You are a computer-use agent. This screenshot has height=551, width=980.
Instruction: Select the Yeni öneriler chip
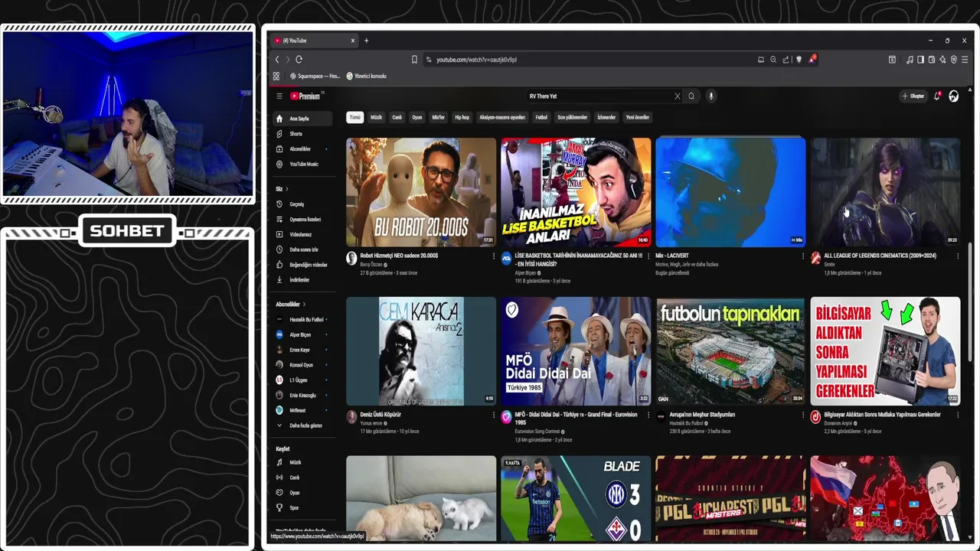[638, 118]
